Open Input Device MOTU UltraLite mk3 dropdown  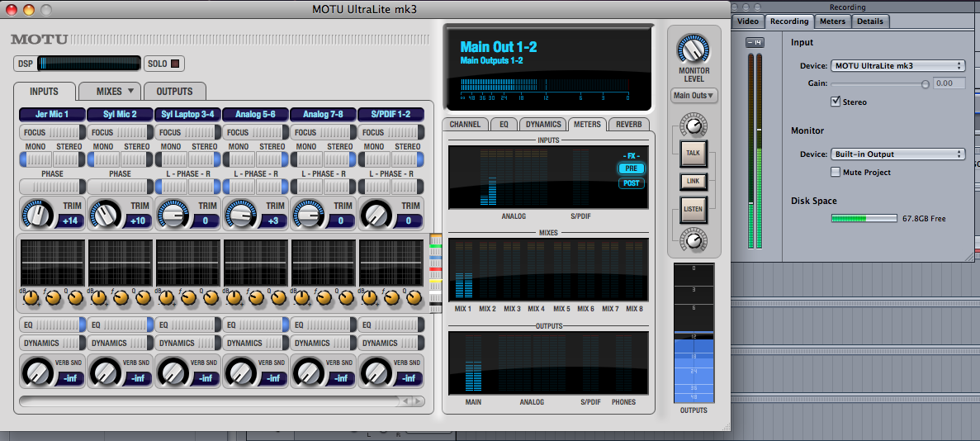pyautogui.click(x=897, y=66)
